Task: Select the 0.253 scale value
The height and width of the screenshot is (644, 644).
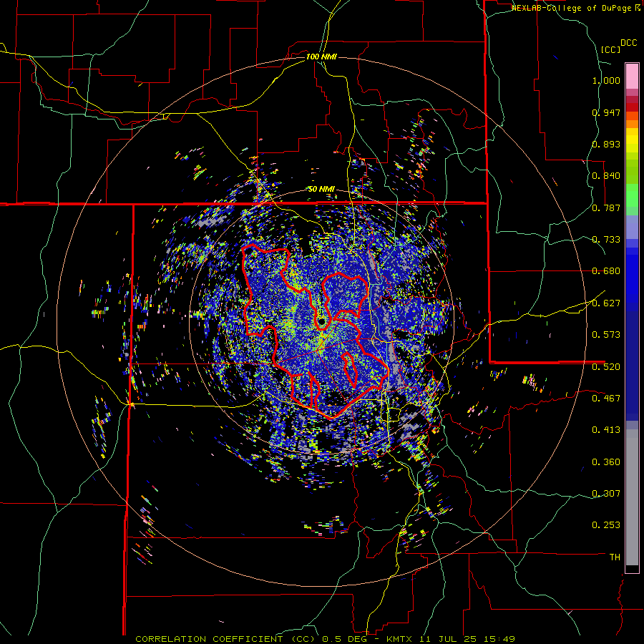Action: pyautogui.click(x=606, y=525)
